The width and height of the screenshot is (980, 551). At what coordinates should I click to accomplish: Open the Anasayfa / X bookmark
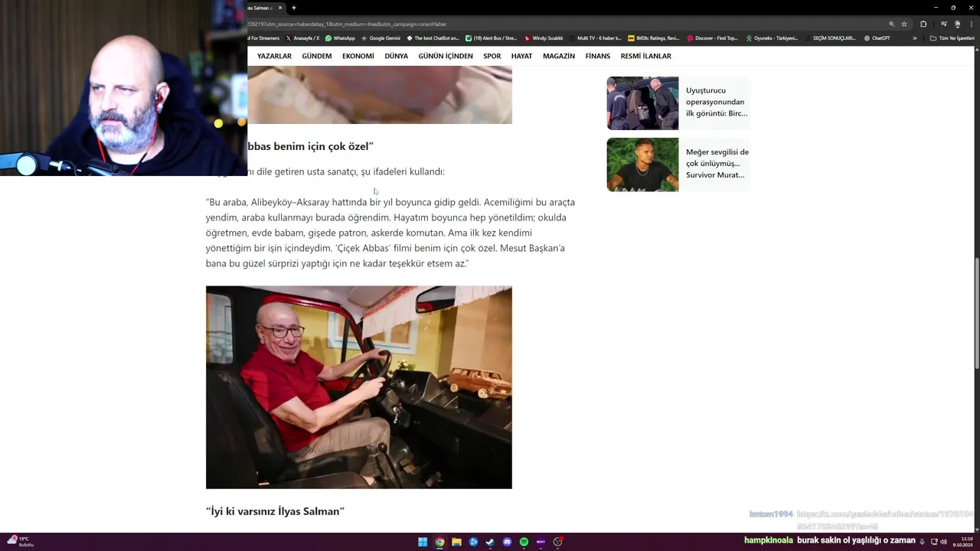tap(302, 38)
